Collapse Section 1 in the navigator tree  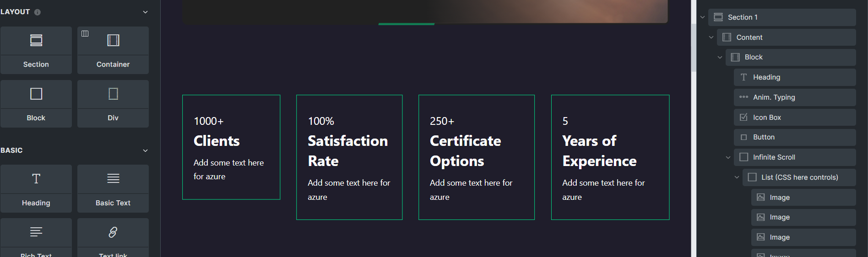[x=703, y=17]
